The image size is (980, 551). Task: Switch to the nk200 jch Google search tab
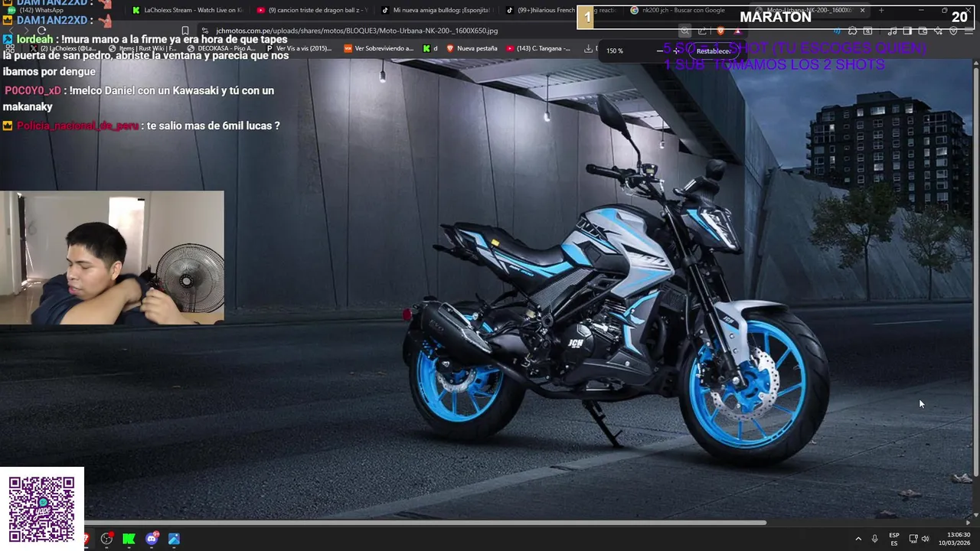point(684,10)
